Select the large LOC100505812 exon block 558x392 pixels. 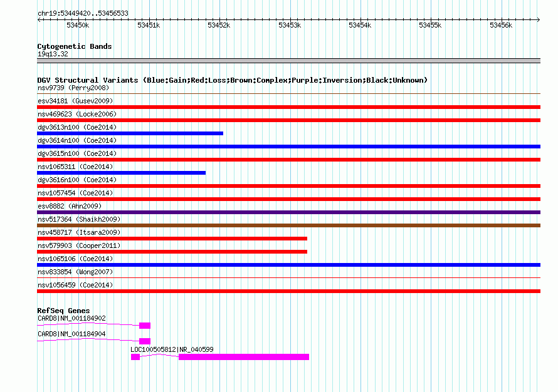(244, 357)
